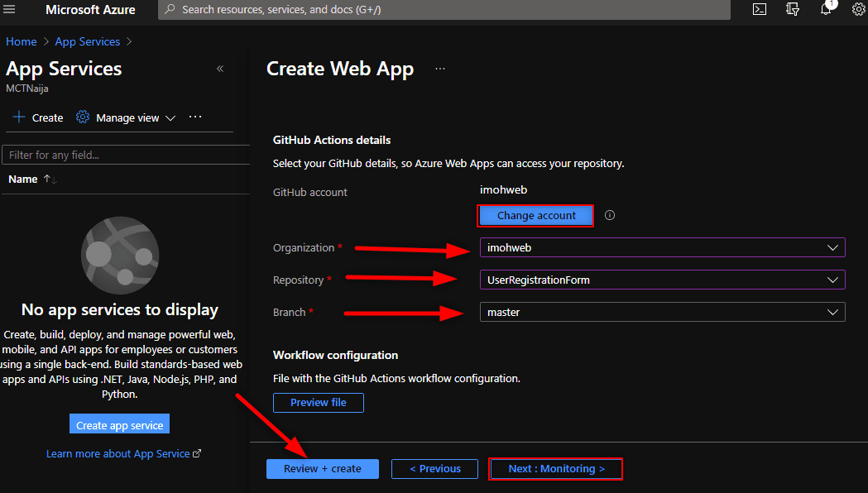The height and width of the screenshot is (493, 868).
Task: Click the Microsoft Azure logo text
Action: [90, 9]
